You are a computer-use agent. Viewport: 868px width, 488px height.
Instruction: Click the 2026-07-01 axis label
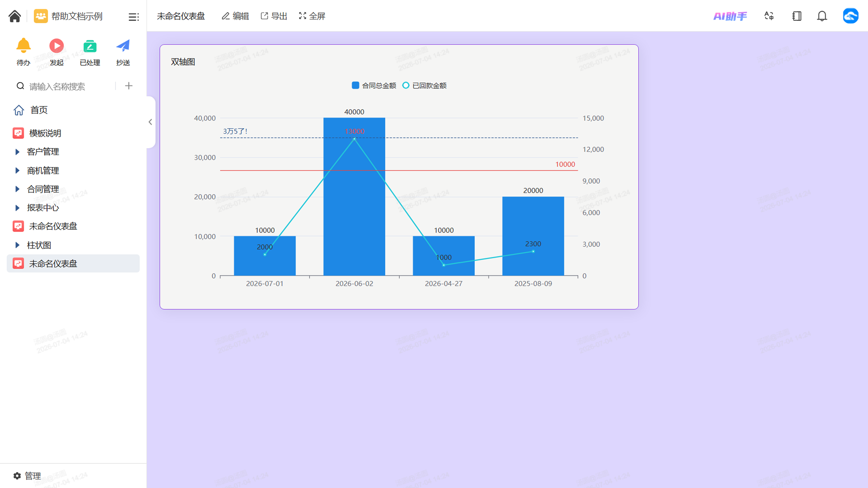tap(264, 284)
